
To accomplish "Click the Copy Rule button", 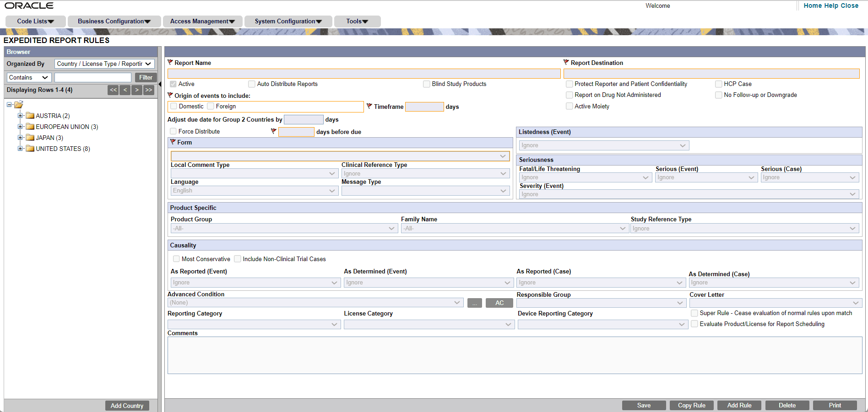I will coord(691,405).
